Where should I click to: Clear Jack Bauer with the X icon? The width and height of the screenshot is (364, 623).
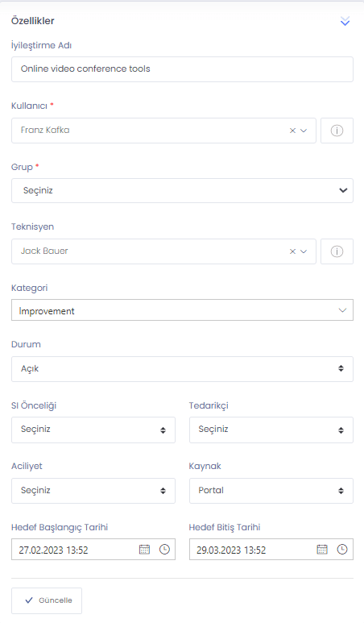coord(292,251)
